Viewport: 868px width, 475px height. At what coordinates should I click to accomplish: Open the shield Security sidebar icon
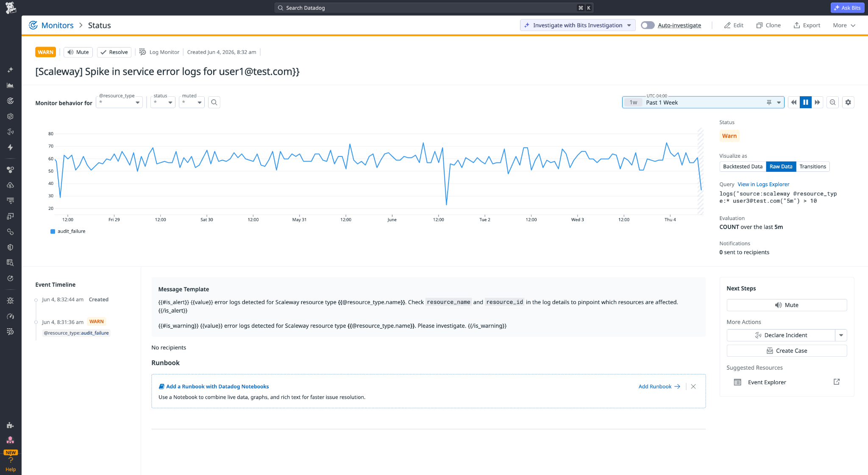[11, 247]
